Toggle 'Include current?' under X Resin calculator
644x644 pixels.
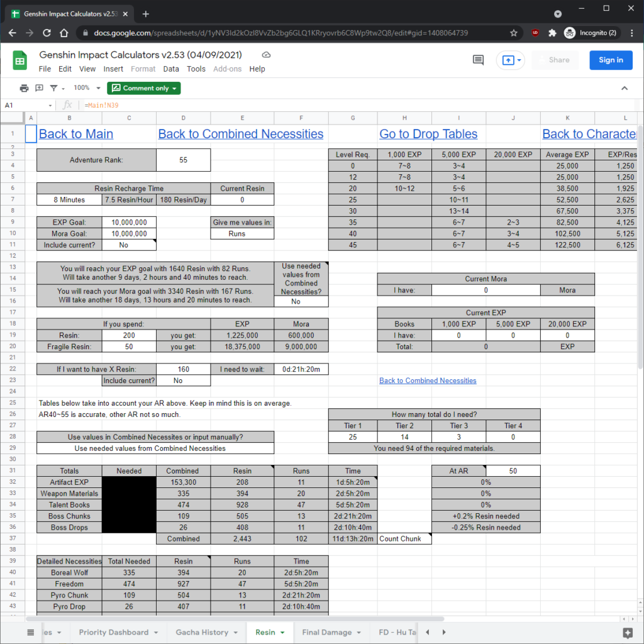tap(183, 380)
